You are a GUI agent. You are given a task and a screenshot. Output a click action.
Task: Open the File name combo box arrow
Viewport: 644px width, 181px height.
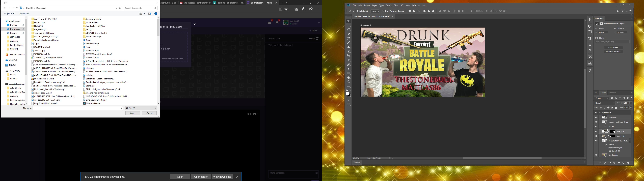tap(122, 108)
